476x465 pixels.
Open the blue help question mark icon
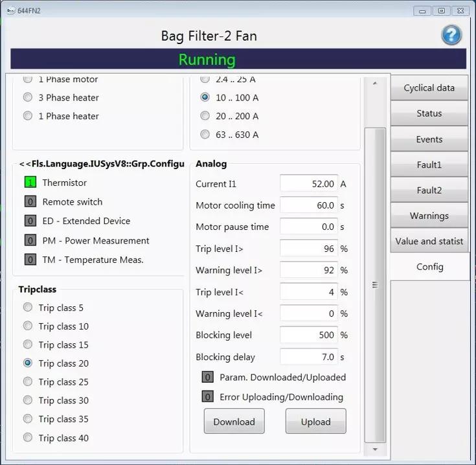tap(451, 35)
